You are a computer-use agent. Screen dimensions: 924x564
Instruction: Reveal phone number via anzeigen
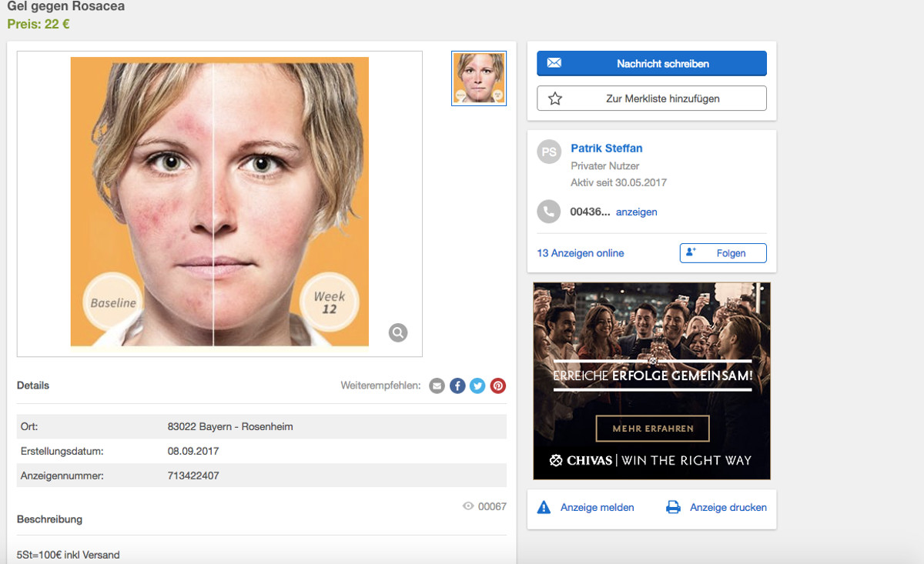636,212
